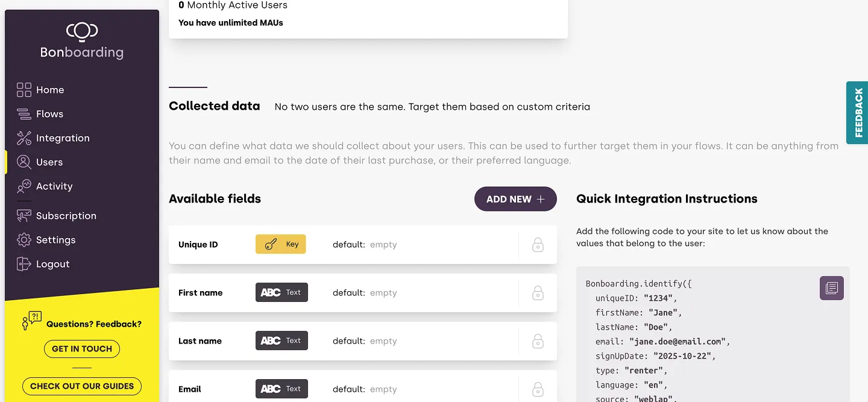Open the Integration tools icon
Viewport: 868px width, 402px height.
pyautogui.click(x=24, y=138)
